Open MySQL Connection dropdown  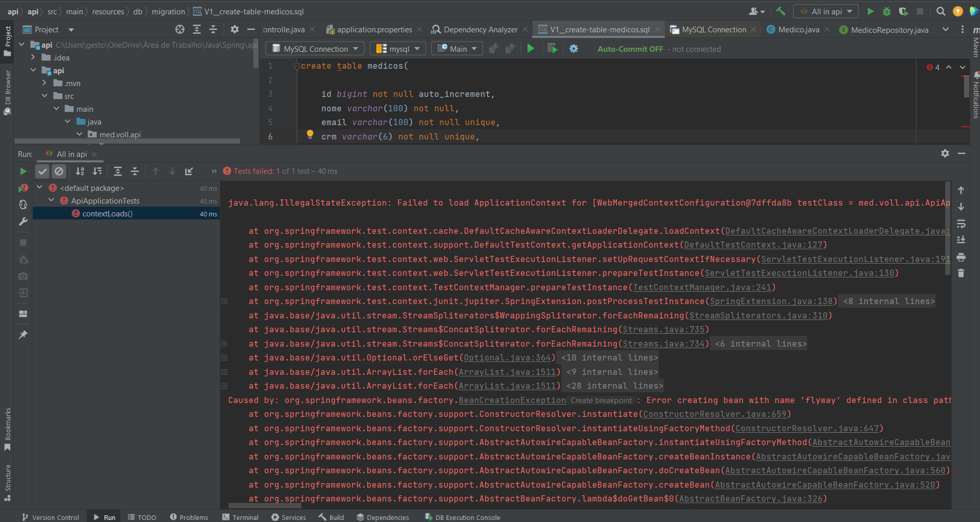pyautogui.click(x=315, y=49)
